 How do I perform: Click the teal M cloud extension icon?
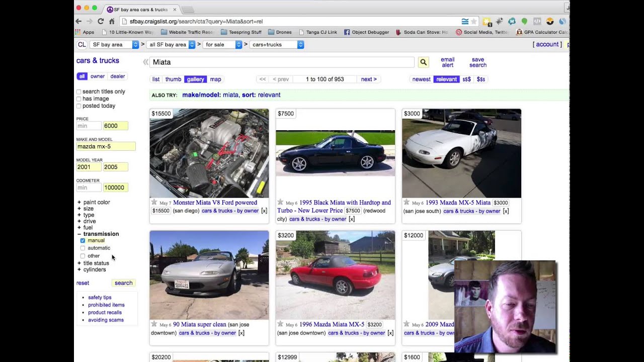(512, 21)
